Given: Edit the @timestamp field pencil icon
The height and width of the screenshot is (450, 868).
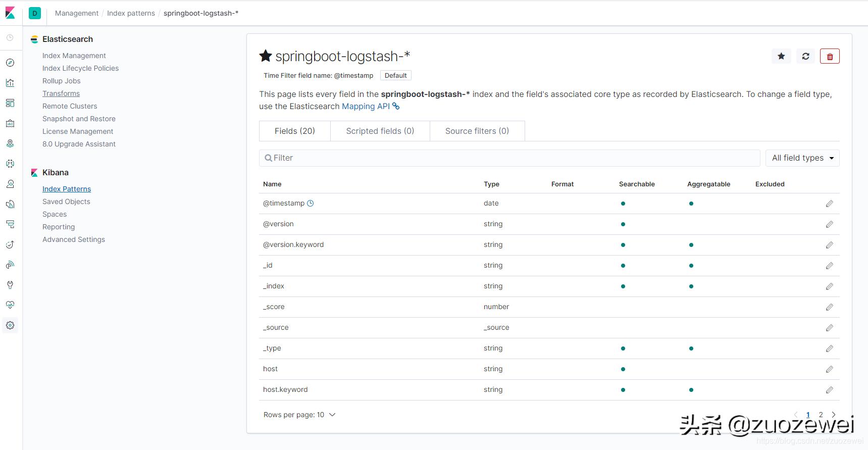Looking at the screenshot, I should (x=829, y=204).
